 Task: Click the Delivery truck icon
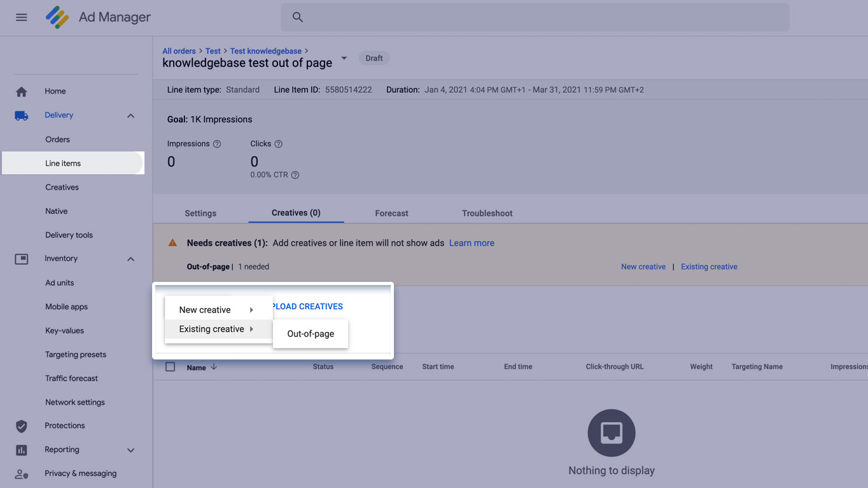[x=22, y=116]
